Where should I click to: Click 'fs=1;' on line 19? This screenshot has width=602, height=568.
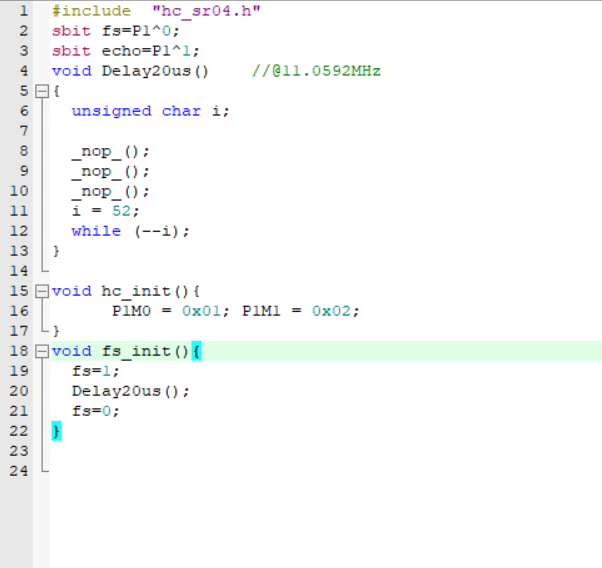point(96,371)
